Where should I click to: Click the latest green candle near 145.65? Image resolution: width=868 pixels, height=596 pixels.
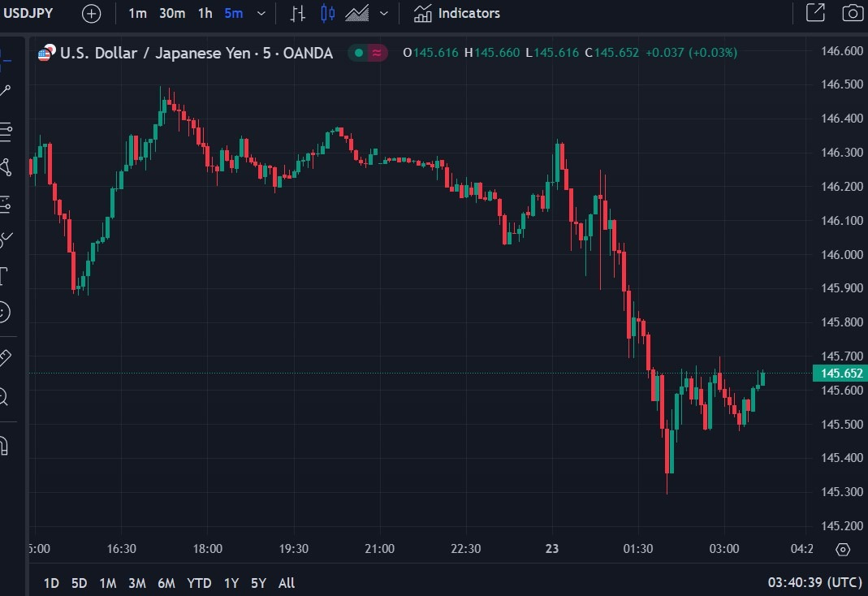(x=762, y=378)
